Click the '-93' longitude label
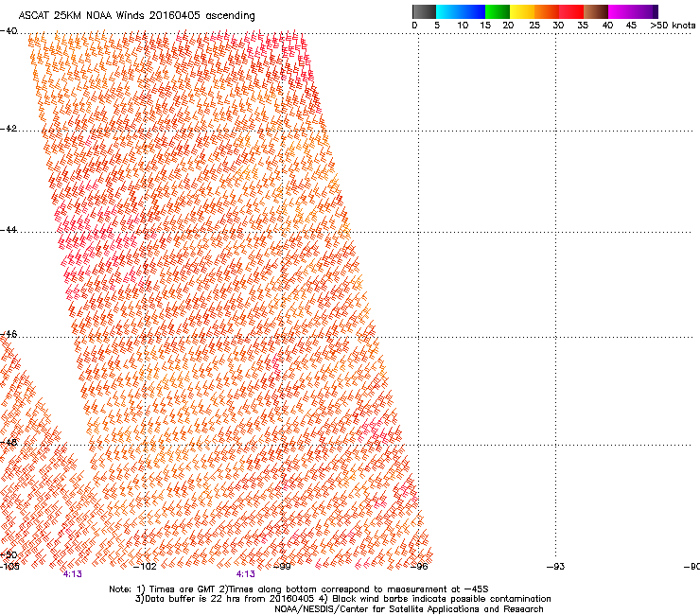 click(556, 567)
